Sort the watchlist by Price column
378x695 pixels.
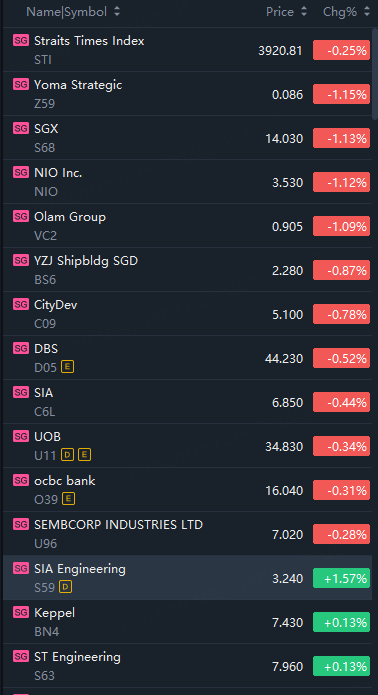click(x=304, y=12)
